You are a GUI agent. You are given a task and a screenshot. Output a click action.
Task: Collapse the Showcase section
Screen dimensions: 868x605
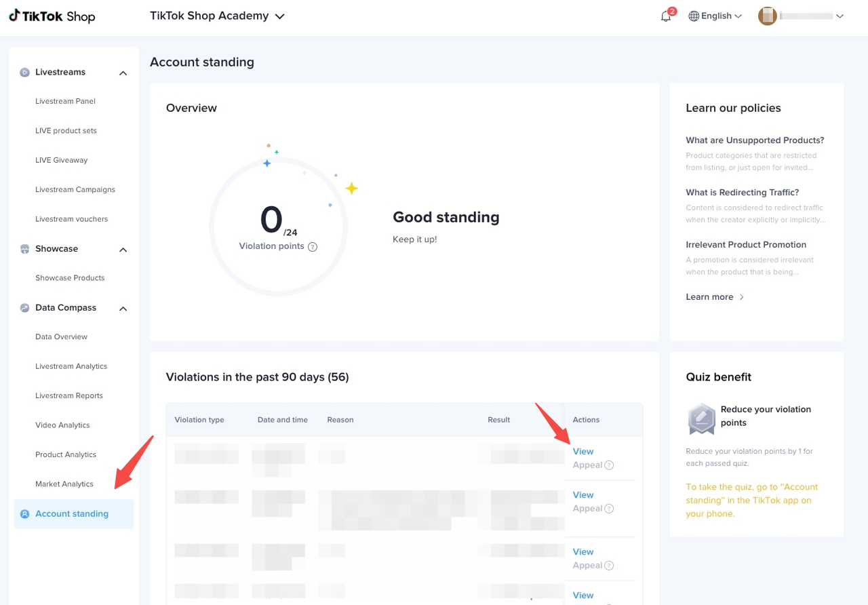click(x=123, y=250)
